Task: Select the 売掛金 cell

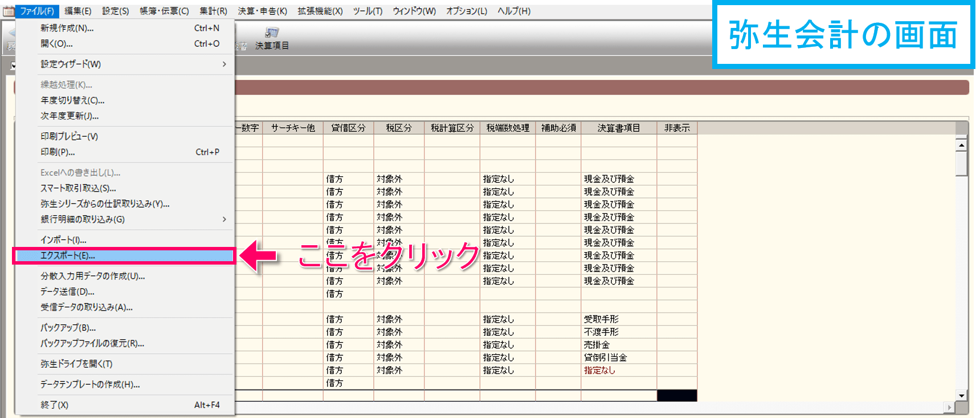Action: [619, 345]
